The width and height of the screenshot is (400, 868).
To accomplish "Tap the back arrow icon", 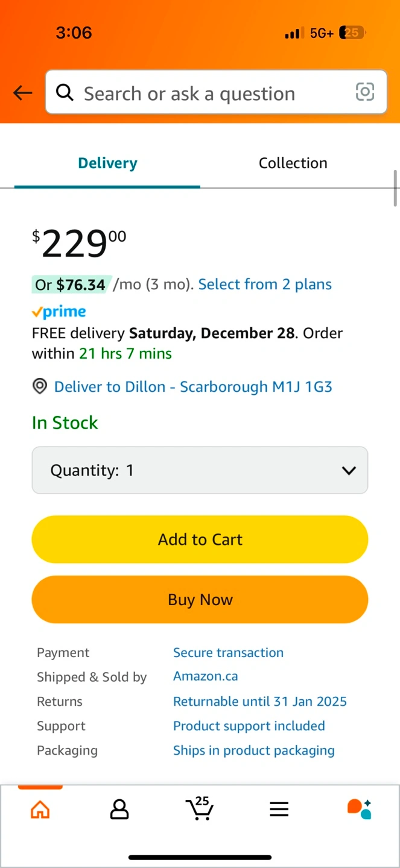I will coord(23,93).
